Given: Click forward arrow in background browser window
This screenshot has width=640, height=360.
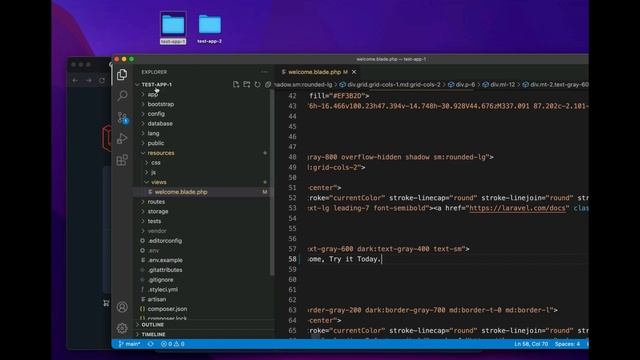Looking at the screenshot, I should (88, 80).
